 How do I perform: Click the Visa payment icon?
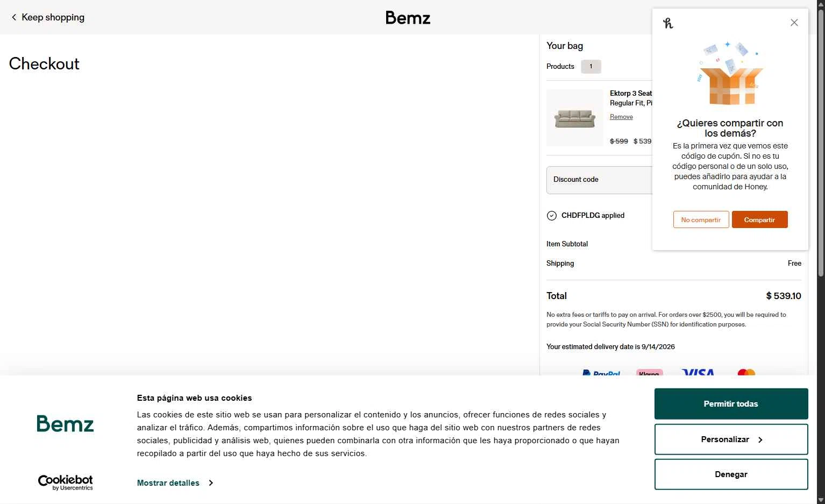click(x=698, y=372)
